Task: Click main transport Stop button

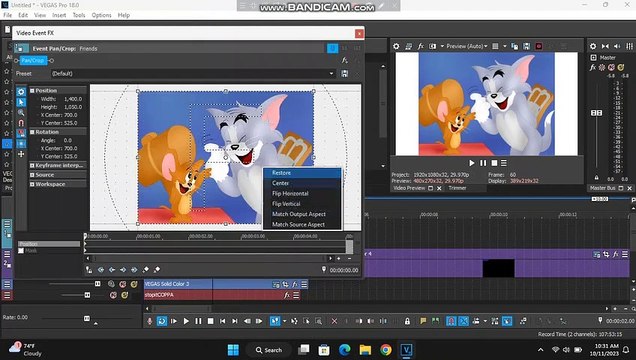Action: [210, 321]
